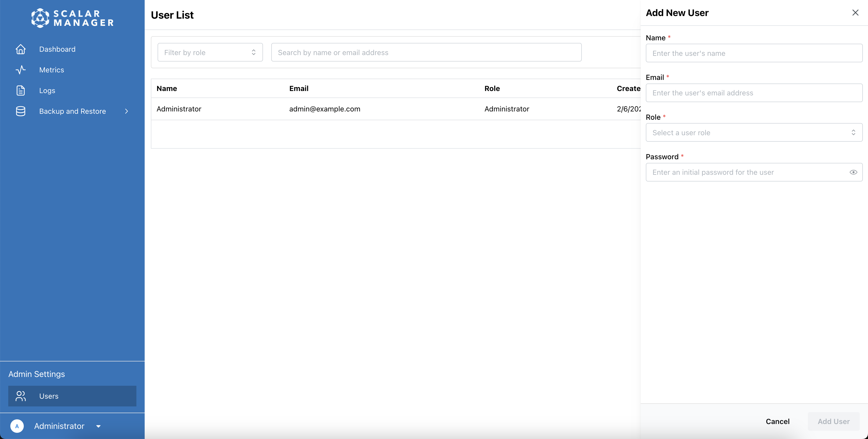Click the search by name or email field
868x439 pixels.
(x=426, y=52)
